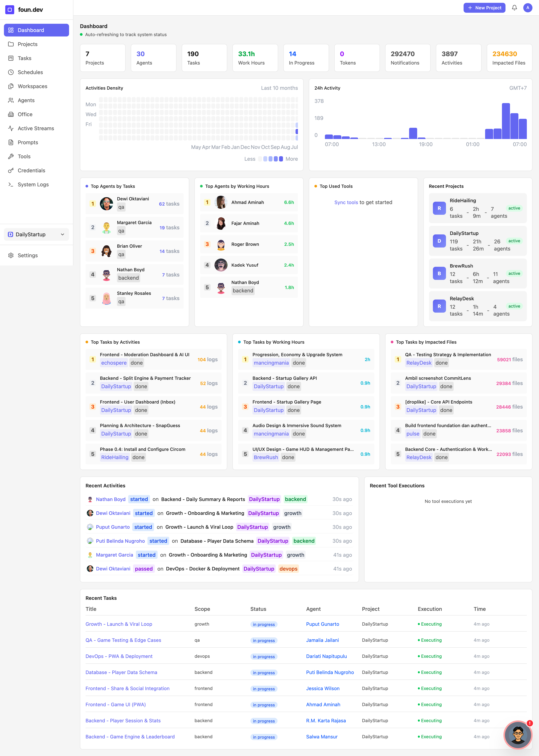Open the Growth - Launch & Viral Loop task link
Screen dimensions: 539x756
[119, 624]
